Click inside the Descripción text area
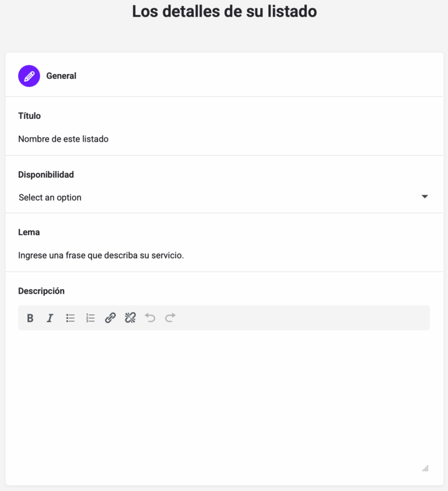 coord(223,401)
